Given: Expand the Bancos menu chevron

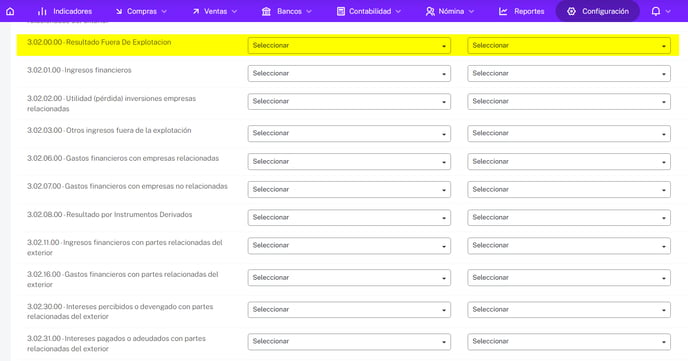Looking at the screenshot, I should coord(309,11).
